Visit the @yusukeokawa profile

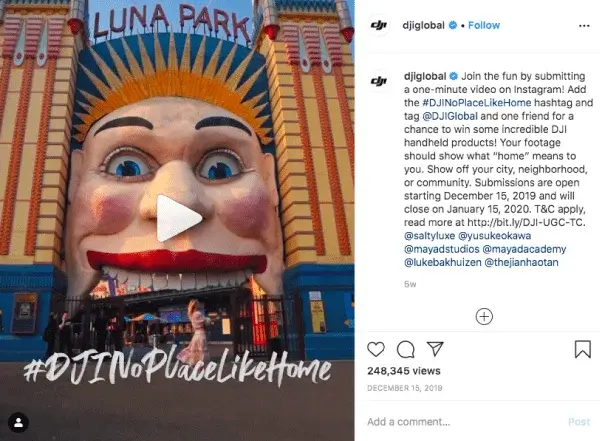pyautogui.click(x=494, y=235)
